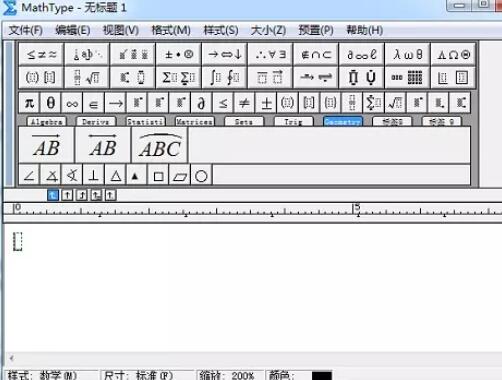Open the 编辑(E) menu
Image resolution: width=502 pixels, height=380 pixels.
click(73, 30)
